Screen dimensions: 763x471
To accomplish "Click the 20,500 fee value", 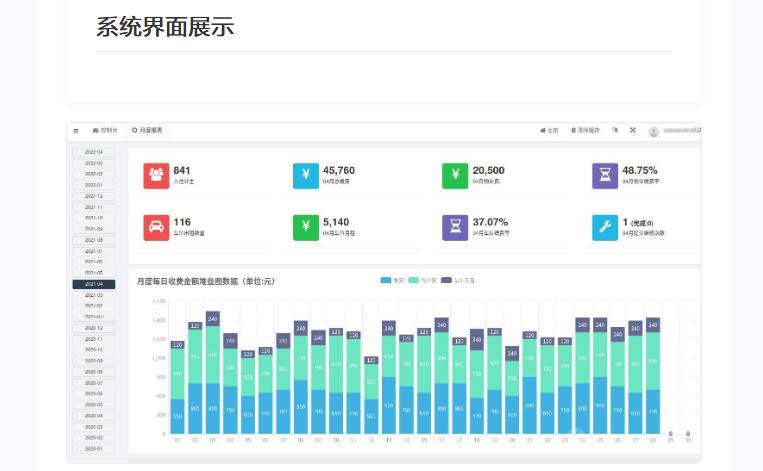I will click(489, 170).
